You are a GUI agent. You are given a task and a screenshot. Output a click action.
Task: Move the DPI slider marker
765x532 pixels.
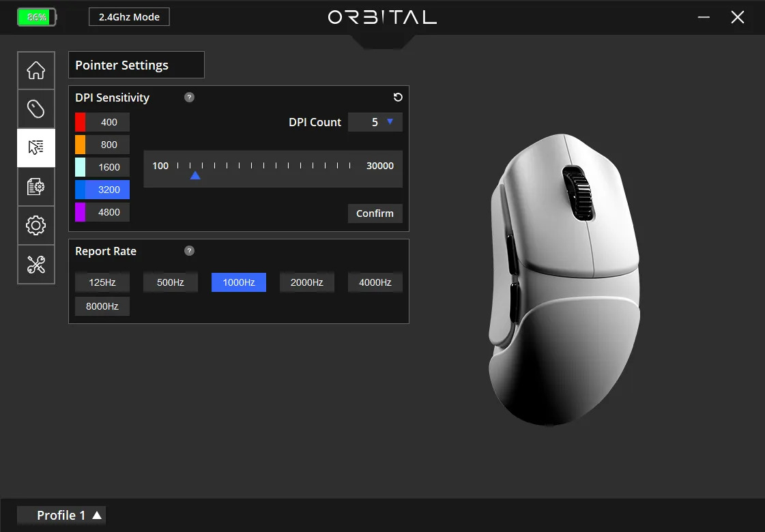[x=196, y=175]
